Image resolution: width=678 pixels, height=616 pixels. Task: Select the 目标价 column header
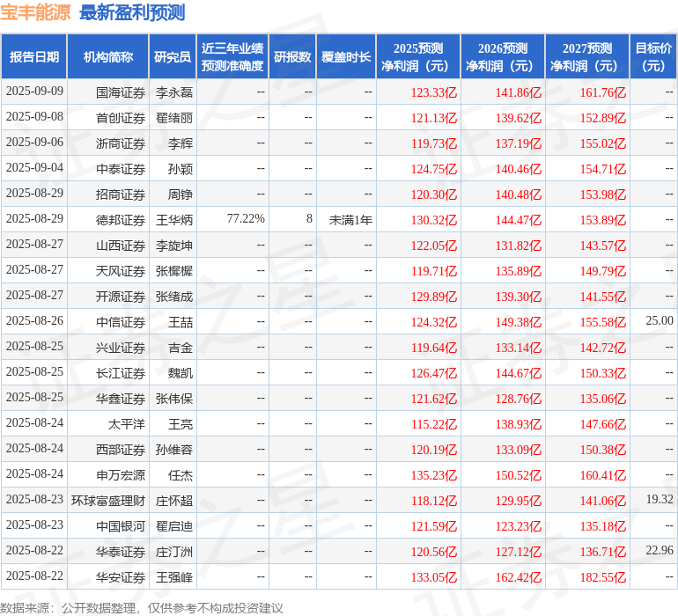(653, 57)
